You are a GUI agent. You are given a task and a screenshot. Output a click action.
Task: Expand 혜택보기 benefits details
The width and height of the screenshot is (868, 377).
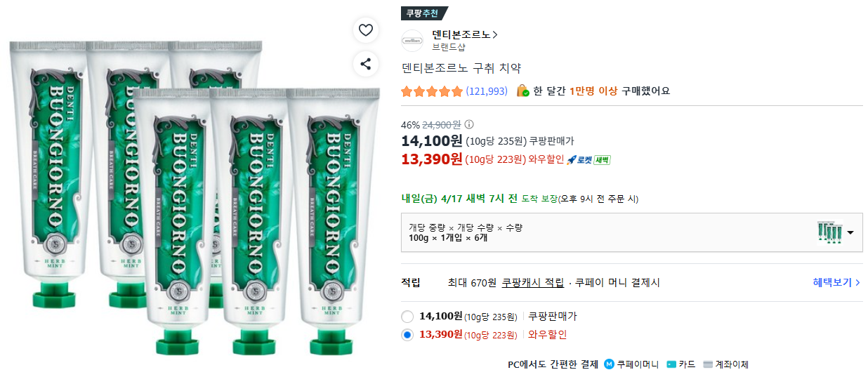click(836, 283)
